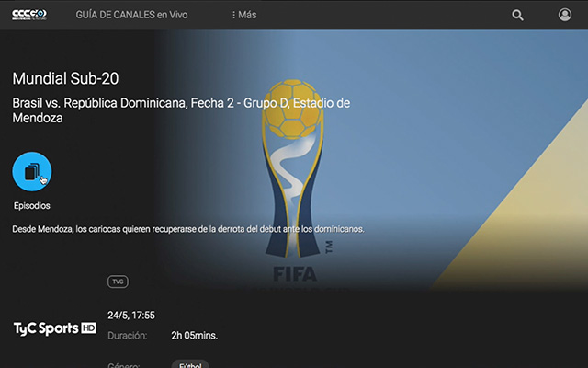
Task: Click the TVG rating badge
Action: (118, 282)
